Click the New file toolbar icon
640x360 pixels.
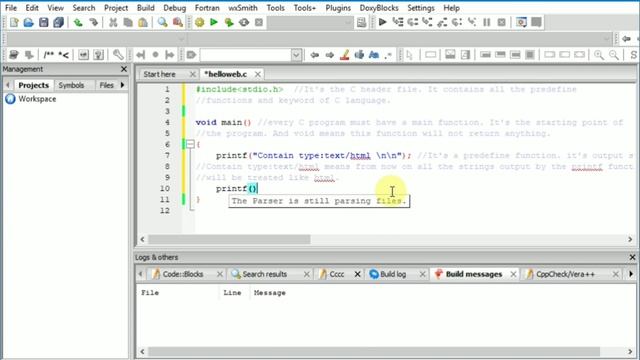click(14, 22)
